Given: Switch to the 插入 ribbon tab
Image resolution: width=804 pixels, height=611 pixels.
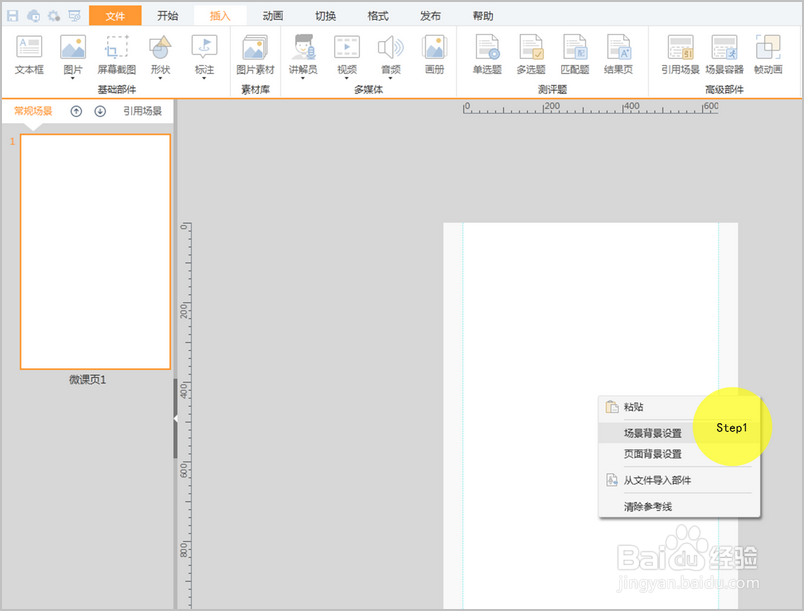Looking at the screenshot, I should 220,16.
